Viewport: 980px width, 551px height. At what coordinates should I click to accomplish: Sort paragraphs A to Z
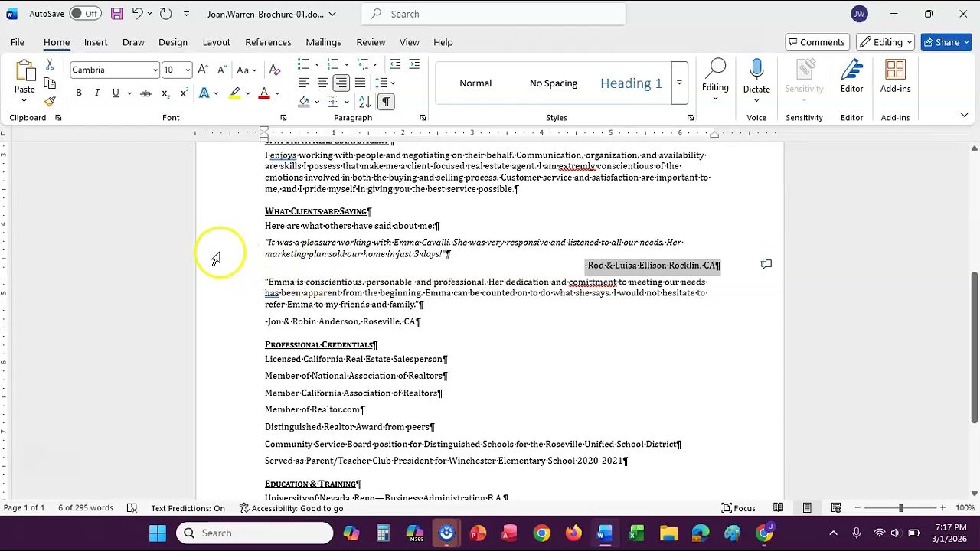pyautogui.click(x=364, y=101)
